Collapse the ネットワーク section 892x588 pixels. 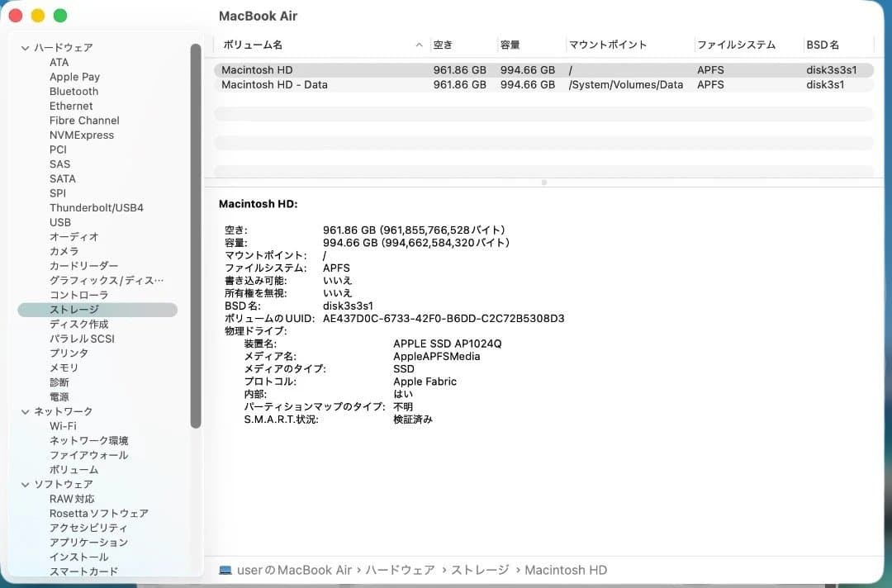point(26,411)
